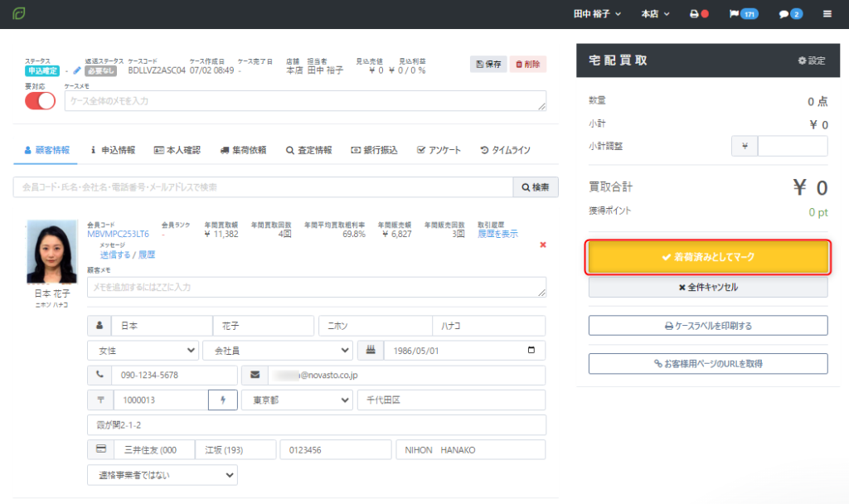The image size is (849, 504).
Task: Click the customer profile photo
Action: pyautogui.click(x=51, y=251)
